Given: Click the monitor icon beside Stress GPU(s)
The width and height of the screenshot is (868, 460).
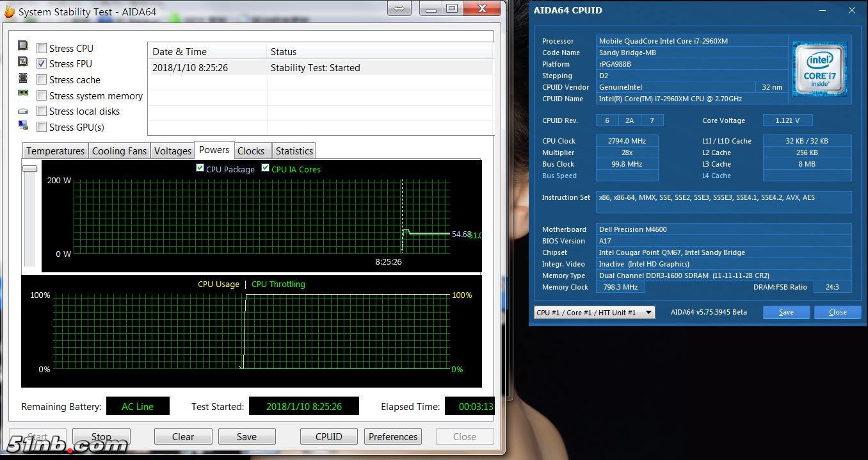Looking at the screenshot, I should click(x=23, y=125).
